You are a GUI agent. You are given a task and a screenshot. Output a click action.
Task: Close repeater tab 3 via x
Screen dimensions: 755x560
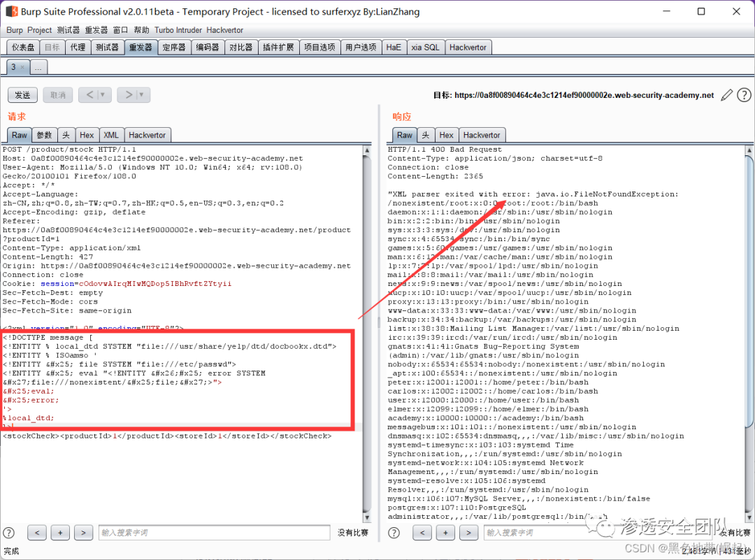click(x=22, y=67)
